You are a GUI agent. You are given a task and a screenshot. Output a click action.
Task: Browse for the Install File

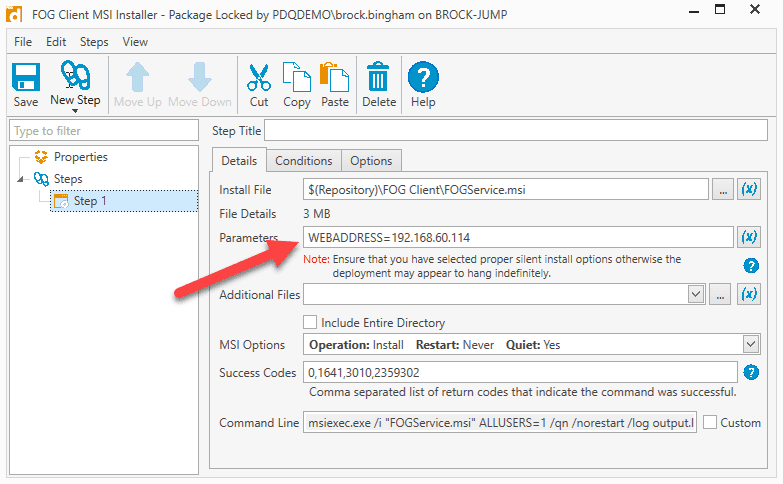723,190
